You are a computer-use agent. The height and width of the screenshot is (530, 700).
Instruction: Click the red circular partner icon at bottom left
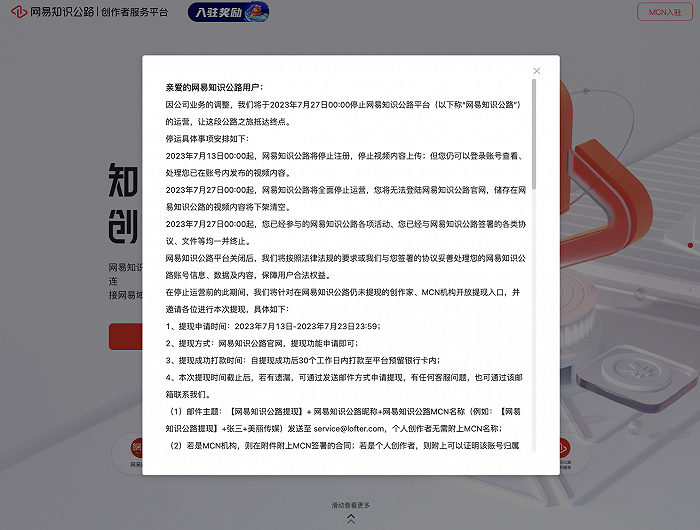[137, 448]
